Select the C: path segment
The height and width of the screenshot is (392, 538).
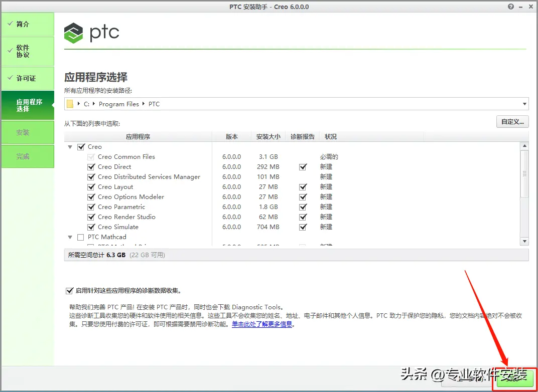tap(86, 104)
